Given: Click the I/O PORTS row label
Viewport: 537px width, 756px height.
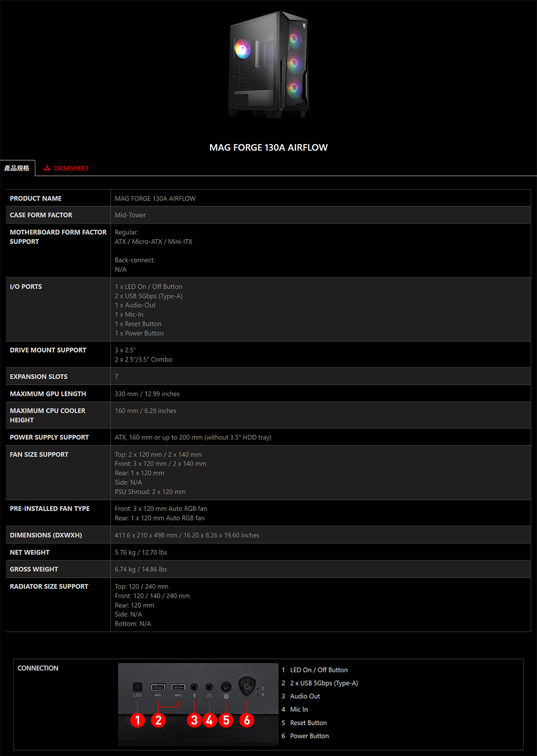Looking at the screenshot, I should [x=26, y=286].
